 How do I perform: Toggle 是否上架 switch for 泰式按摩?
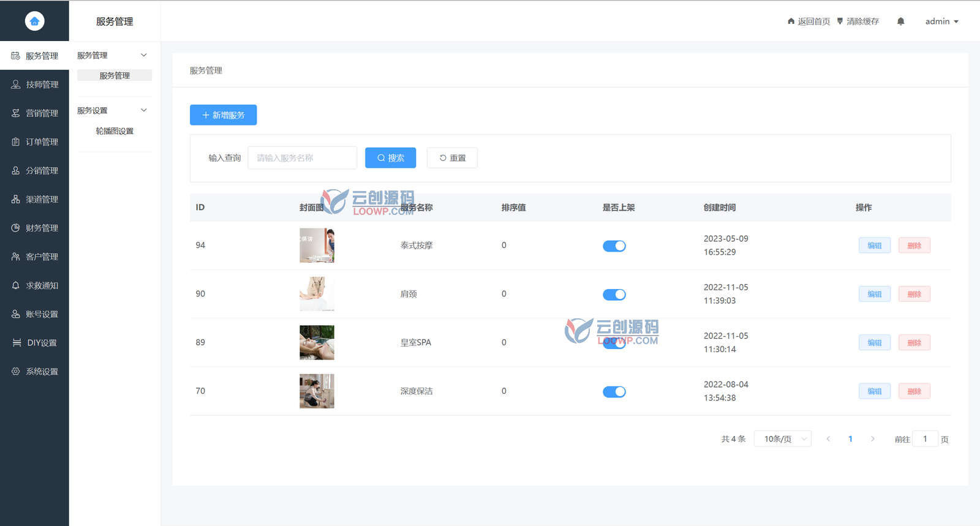coord(614,246)
